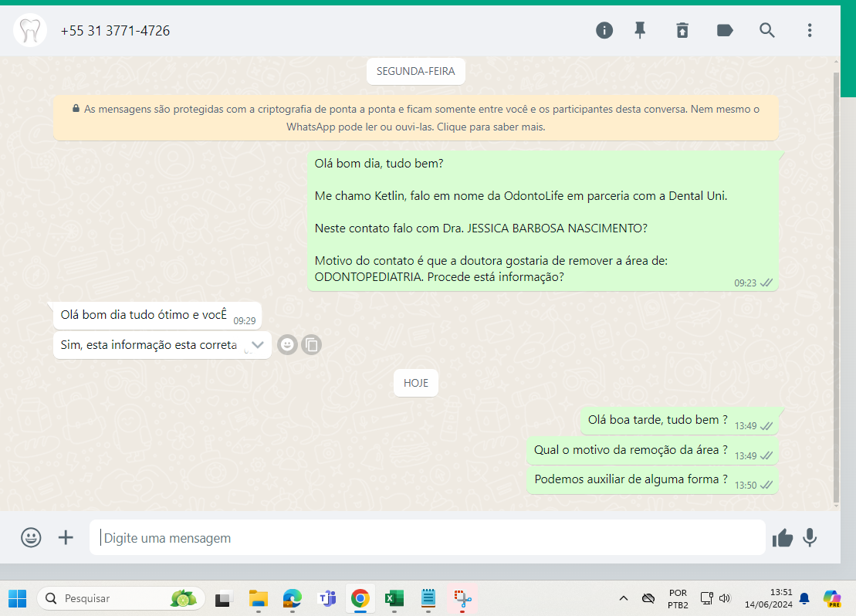Image resolution: width=856 pixels, height=616 pixels.
Task: Open Copilot preview icon in taskbar
Action: 831,598
